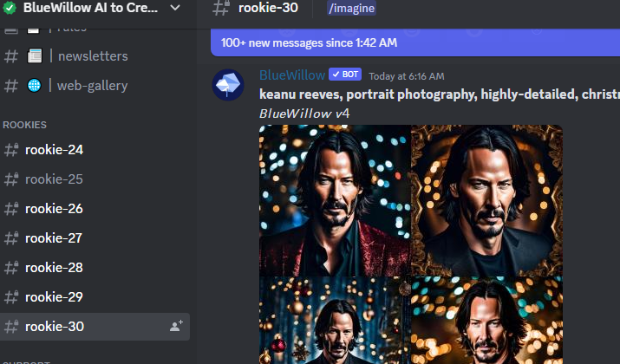
Task: Open the newsletters channel
Action: 95,56
